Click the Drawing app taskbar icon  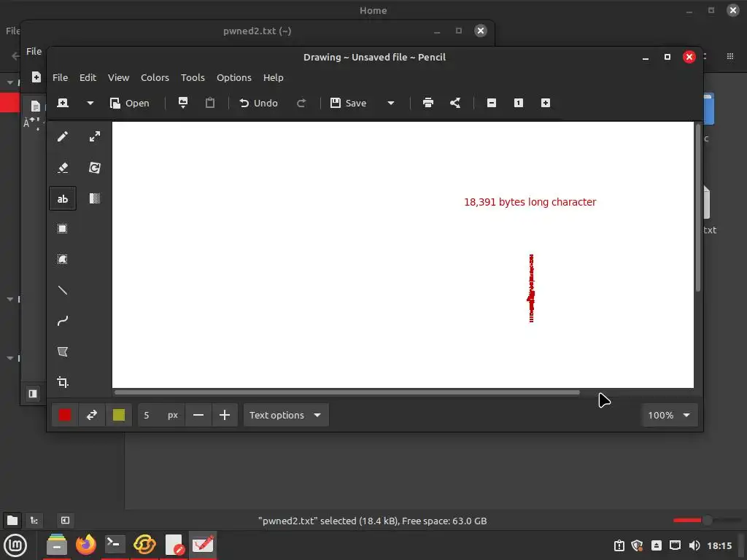tap(203, 545)
